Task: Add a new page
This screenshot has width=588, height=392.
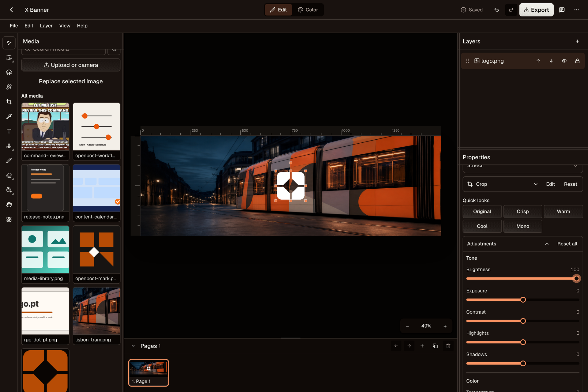Action: point(422,346)
